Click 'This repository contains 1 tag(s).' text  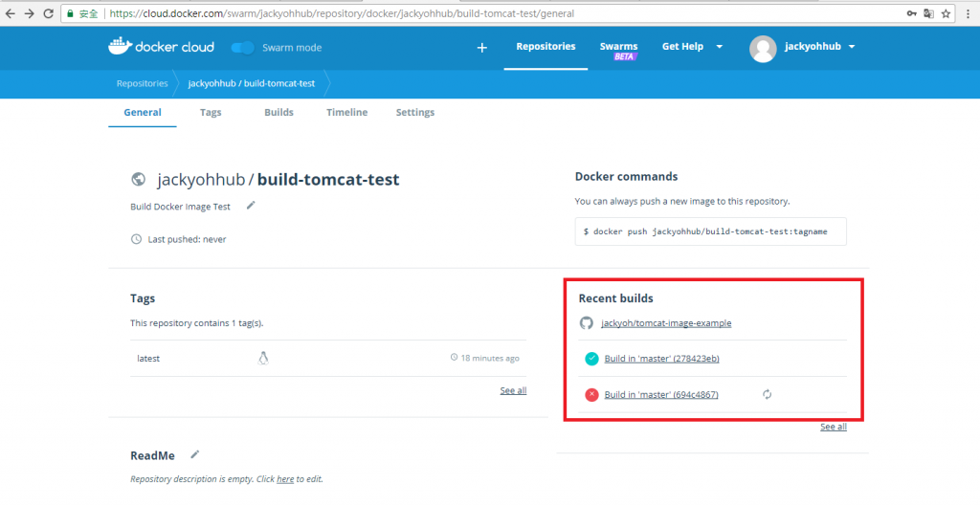pyautogui.click(x=197, y=323)
